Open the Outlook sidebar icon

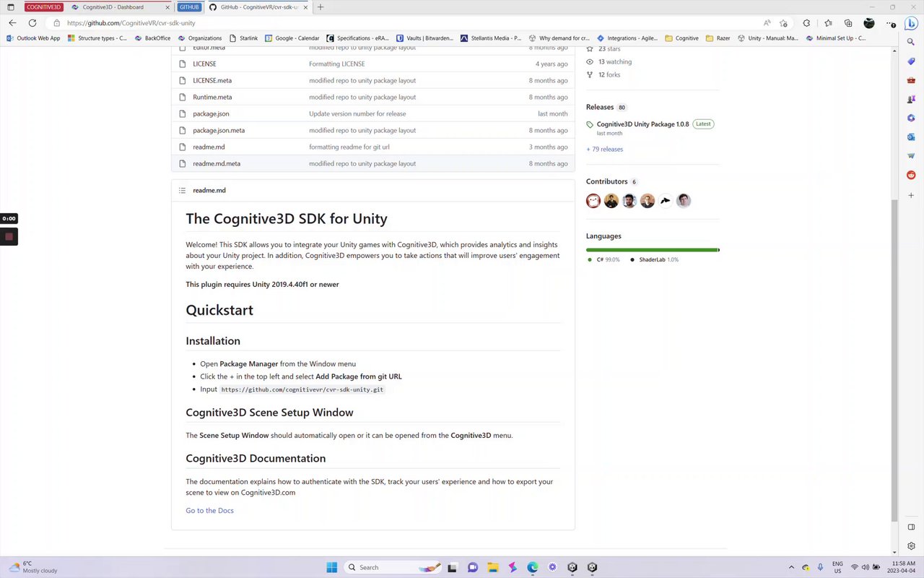911,137
